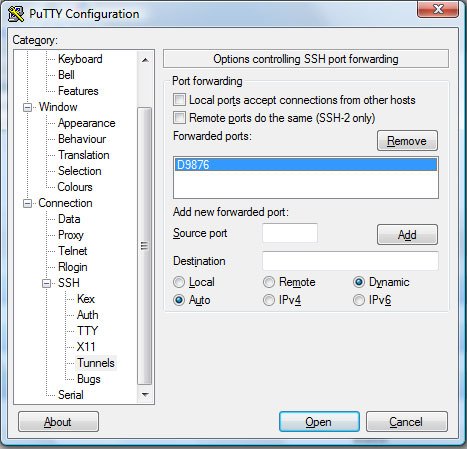Open the SSH session
Screen dimensions: 467x449
(319, 422)
